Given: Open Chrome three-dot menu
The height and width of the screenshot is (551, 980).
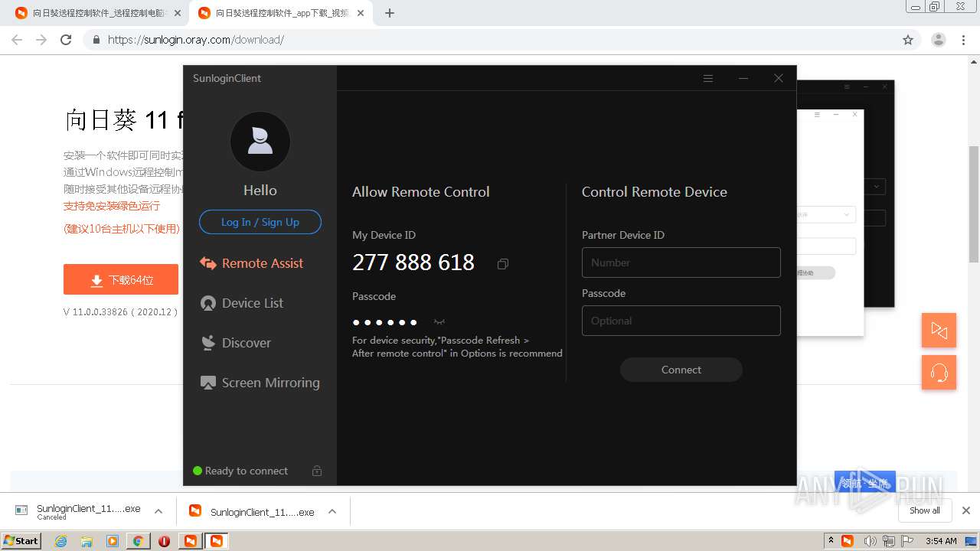Looking at the screenshot, I should pyautogui.click(x=963, y=40).
